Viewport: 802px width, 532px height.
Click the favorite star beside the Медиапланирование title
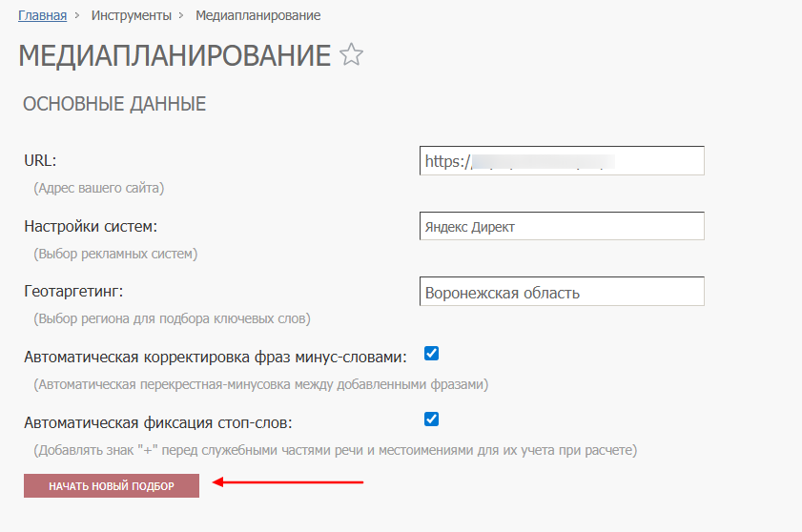(x=352, y=55)
